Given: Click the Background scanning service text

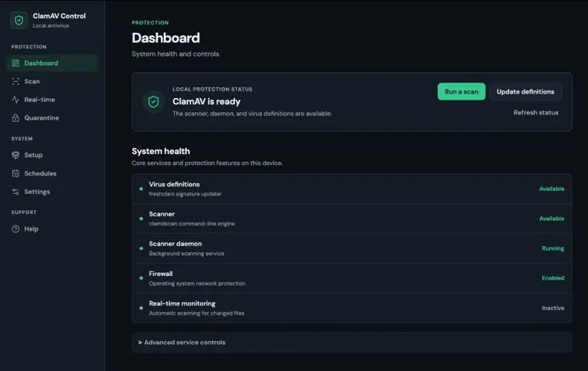Looking at the screenshot, I should coord(186,254).
